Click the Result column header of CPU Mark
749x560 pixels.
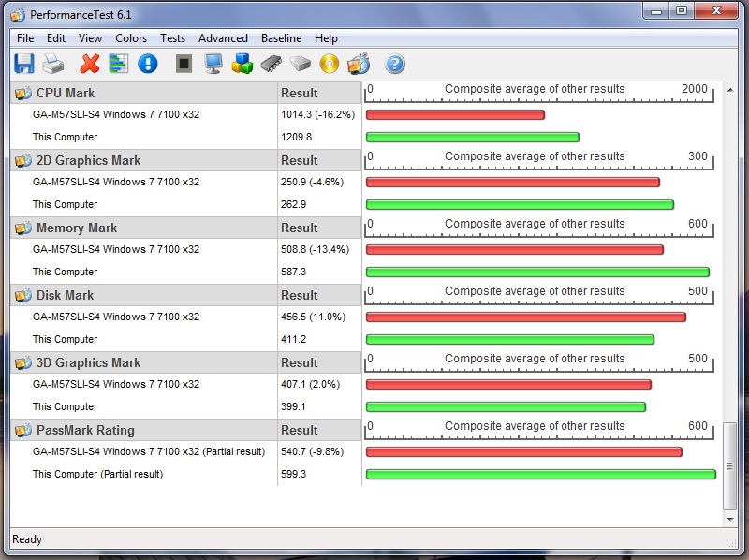coord(319,93)
